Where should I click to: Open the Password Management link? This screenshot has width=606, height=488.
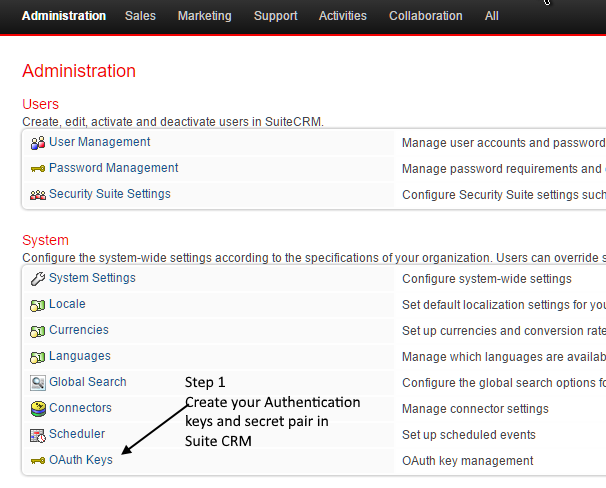[x=113, y=168]
